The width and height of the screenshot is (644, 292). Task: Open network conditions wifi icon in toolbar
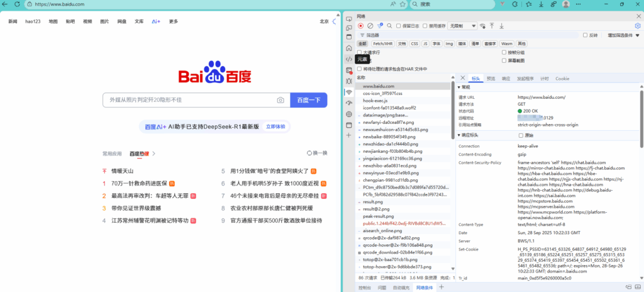tap(482, 26)
